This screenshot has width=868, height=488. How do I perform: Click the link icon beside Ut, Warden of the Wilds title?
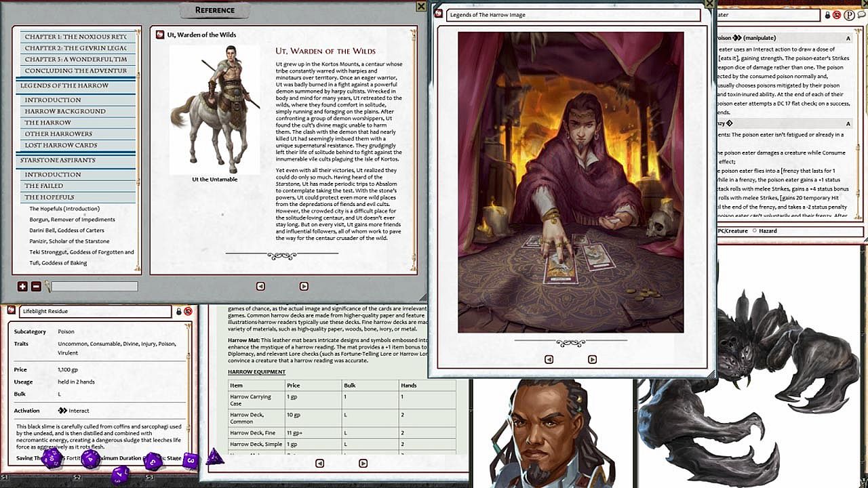pyautogui.click(x=160, y=35)
